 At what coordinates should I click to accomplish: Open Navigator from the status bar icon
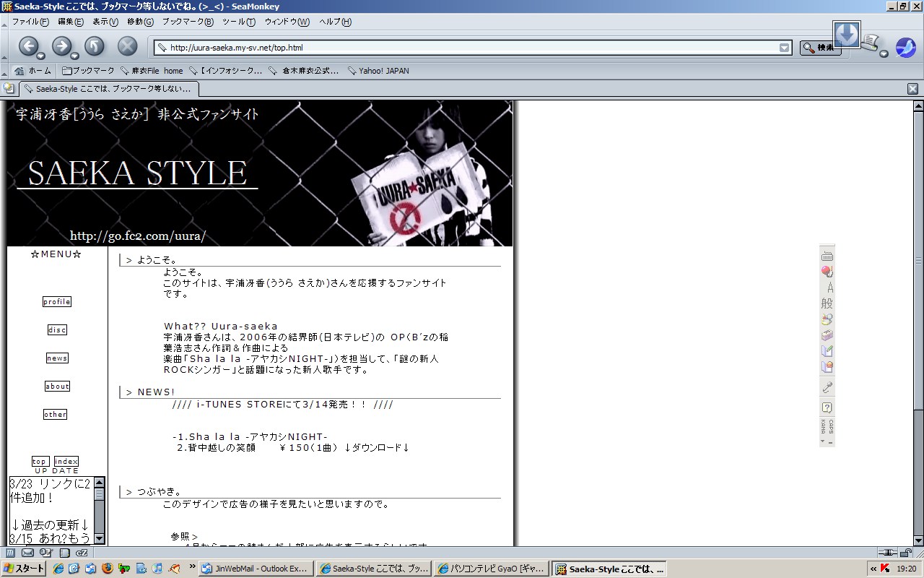tap(10, 553)
